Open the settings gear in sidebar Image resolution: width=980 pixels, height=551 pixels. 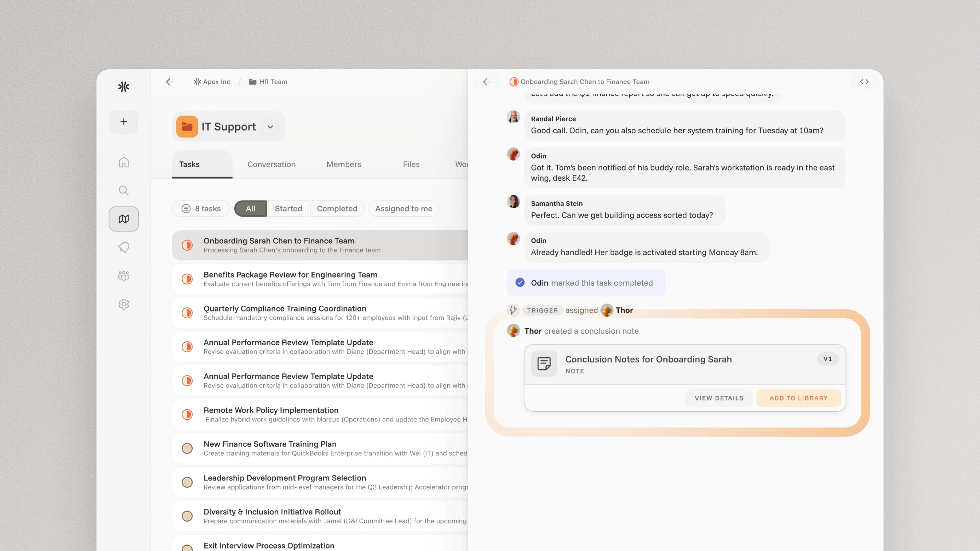click(124, 304)
